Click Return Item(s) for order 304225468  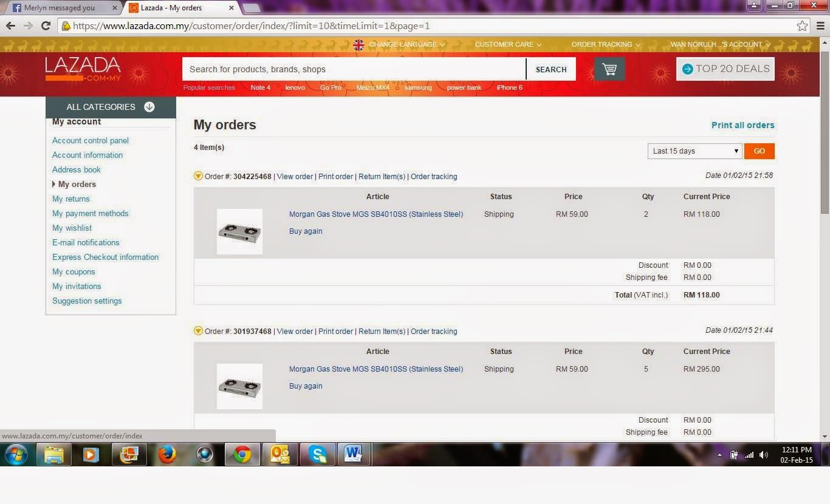click(x=382, y=176)
